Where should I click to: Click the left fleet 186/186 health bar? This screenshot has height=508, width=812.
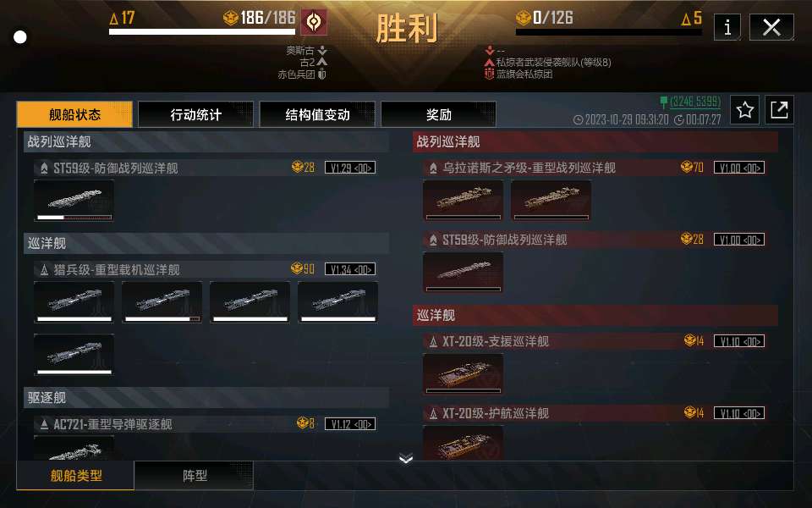click(x=202, y=32)
